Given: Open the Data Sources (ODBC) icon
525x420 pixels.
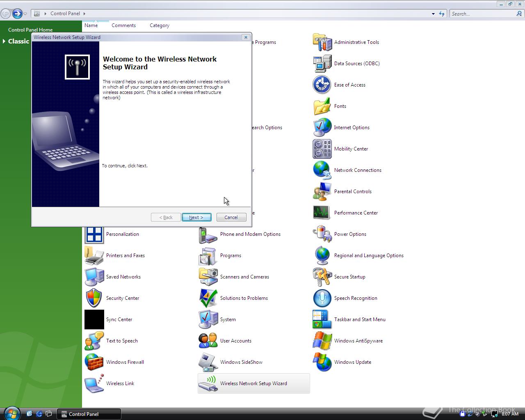Looking at the screenshot, I should (322, 64).
